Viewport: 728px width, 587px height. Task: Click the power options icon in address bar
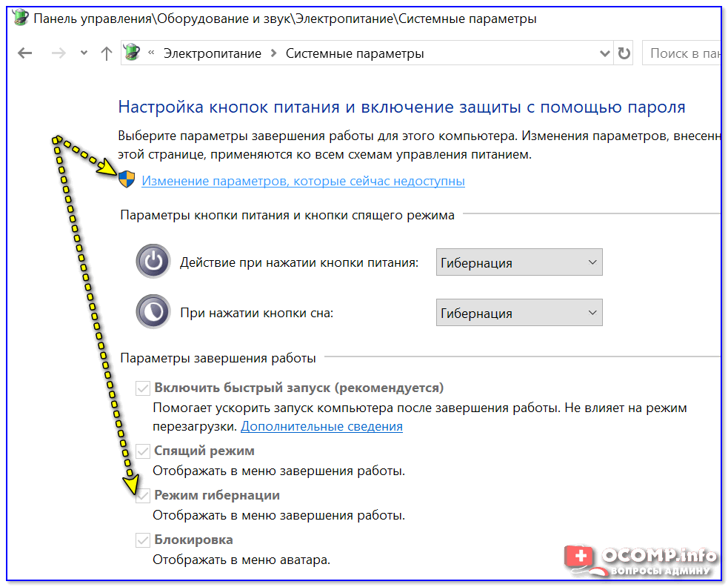[133, 53]
